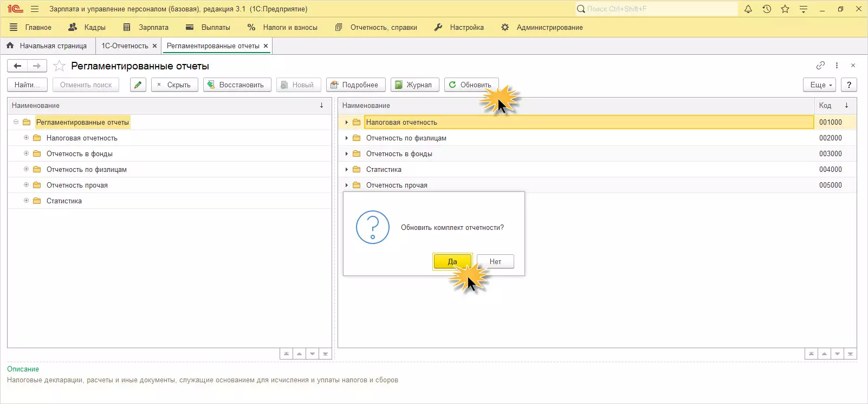Open the Зарплата menu section
This screenshot has width=868, height=404.
point(146,27)
